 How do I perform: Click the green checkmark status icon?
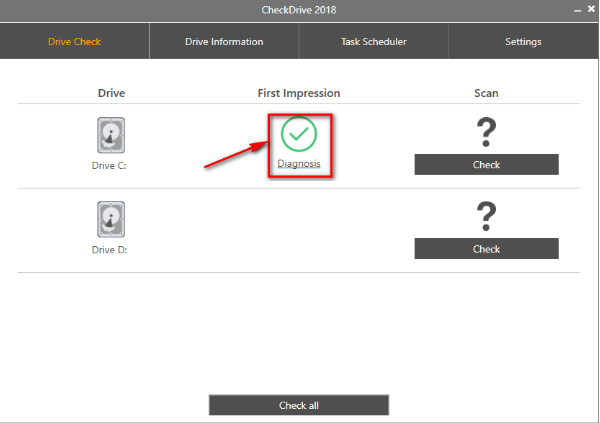pos(299,134)
